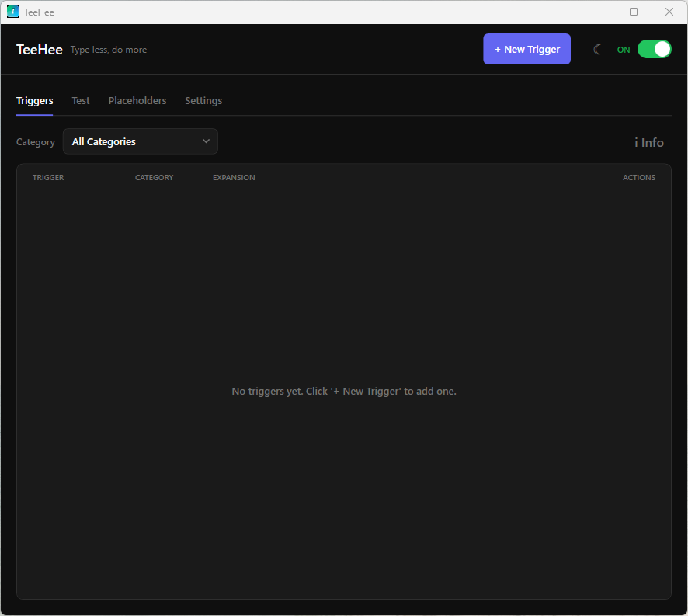Screen dimensions: 688x616
Task: Disable expansions using the ON toggle
Action: tap(654, 48)
